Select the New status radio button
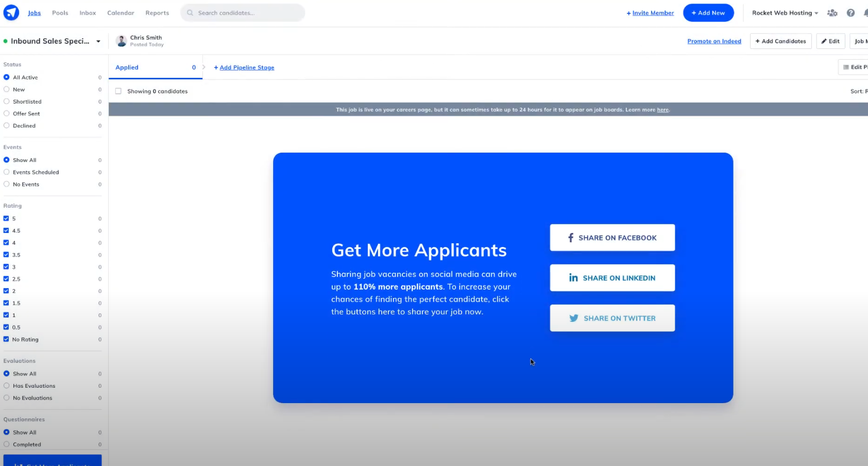The image size is (868, 466). 6,89
